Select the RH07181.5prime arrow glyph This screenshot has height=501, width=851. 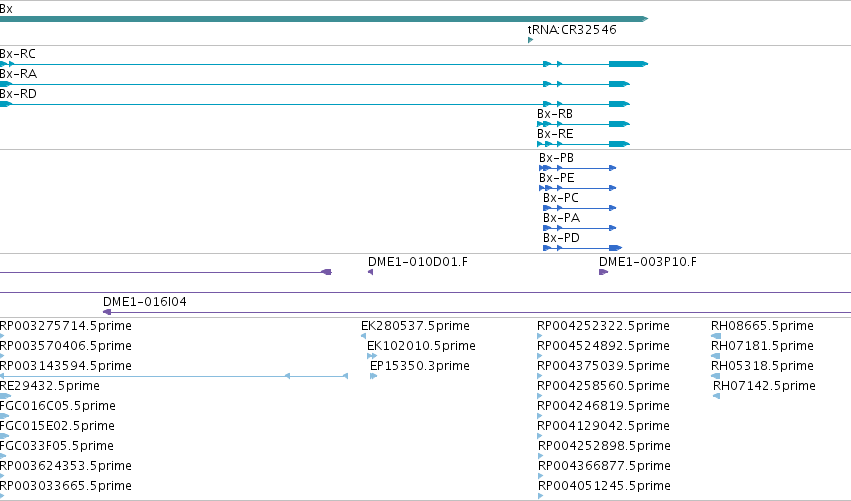tap(715, 356)
